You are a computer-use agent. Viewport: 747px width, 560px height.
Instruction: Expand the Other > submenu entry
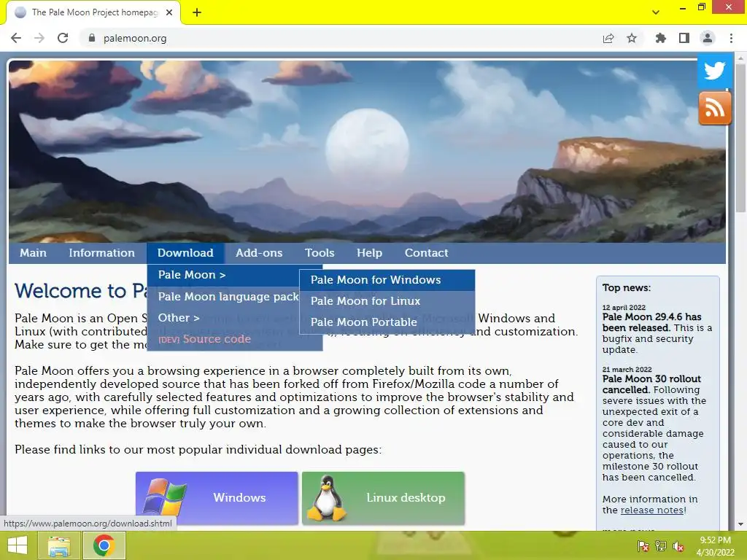[223, 318]
